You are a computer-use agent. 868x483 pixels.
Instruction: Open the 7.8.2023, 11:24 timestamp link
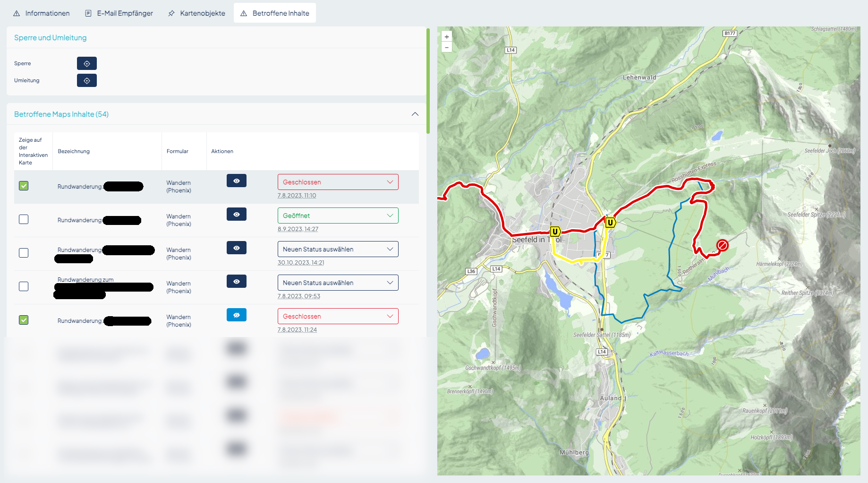point(297,330)
